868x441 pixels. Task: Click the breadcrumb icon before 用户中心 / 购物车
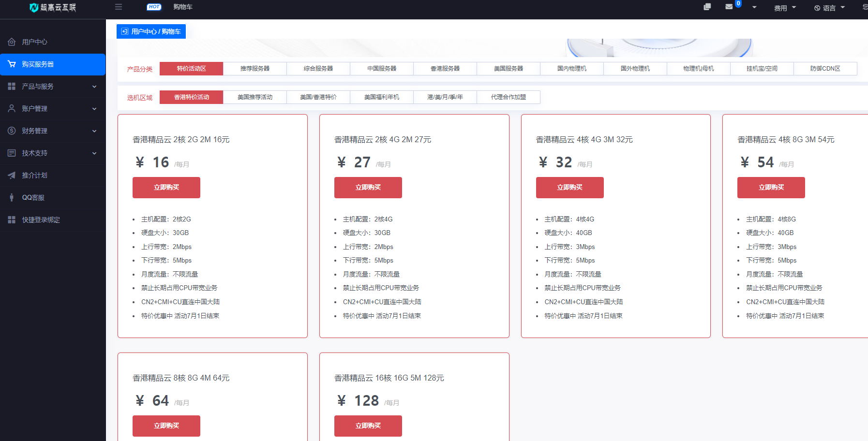click(125, 31)
